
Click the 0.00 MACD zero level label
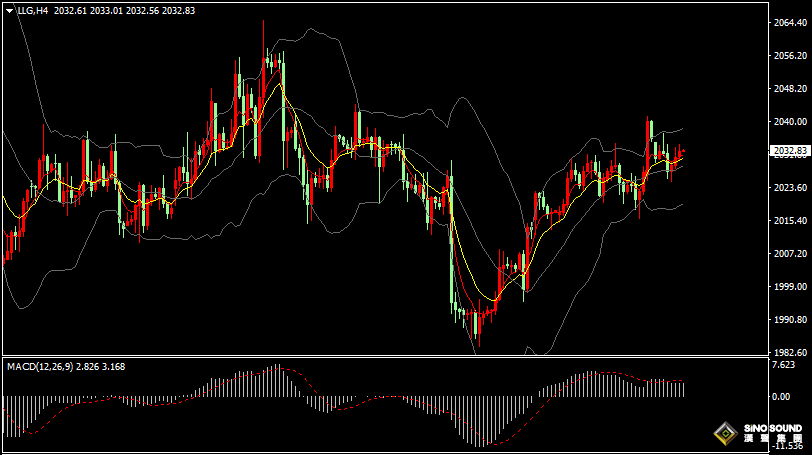coord(780,397)
